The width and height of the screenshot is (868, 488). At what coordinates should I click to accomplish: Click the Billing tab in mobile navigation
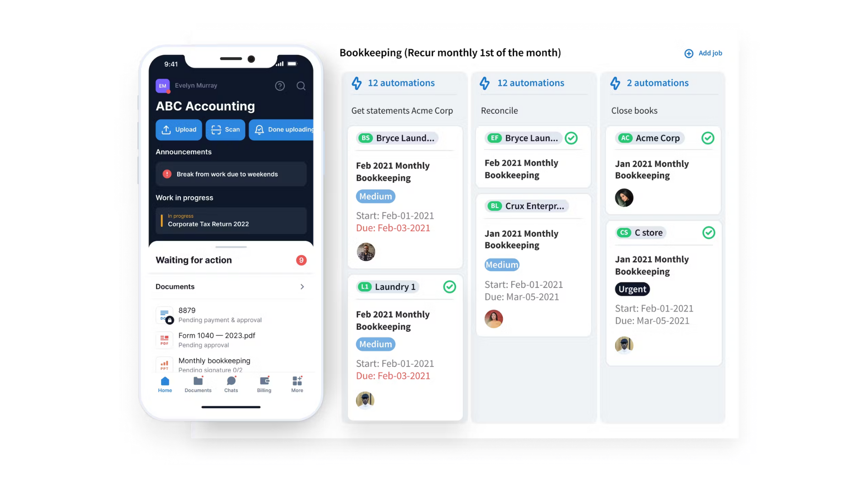point(264,384)
